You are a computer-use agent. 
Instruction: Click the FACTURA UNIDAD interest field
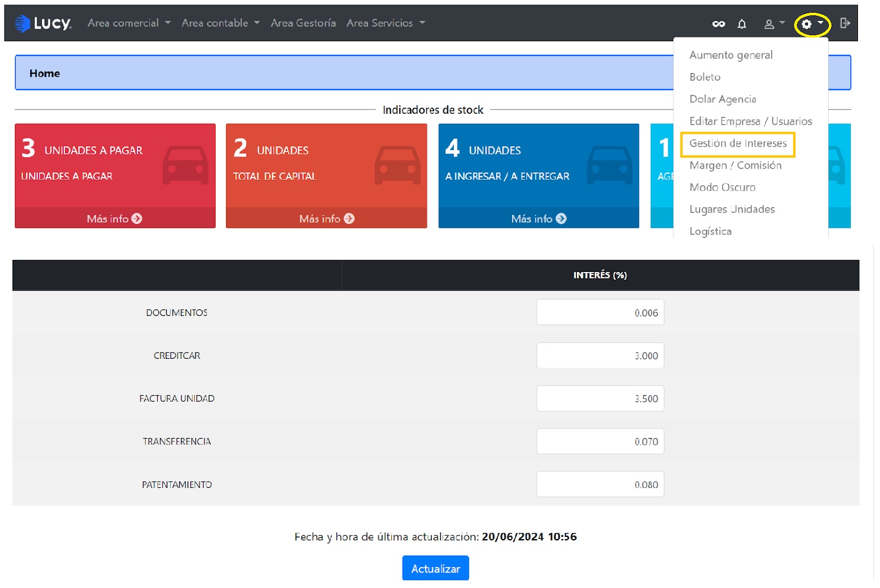coord(600,398)
